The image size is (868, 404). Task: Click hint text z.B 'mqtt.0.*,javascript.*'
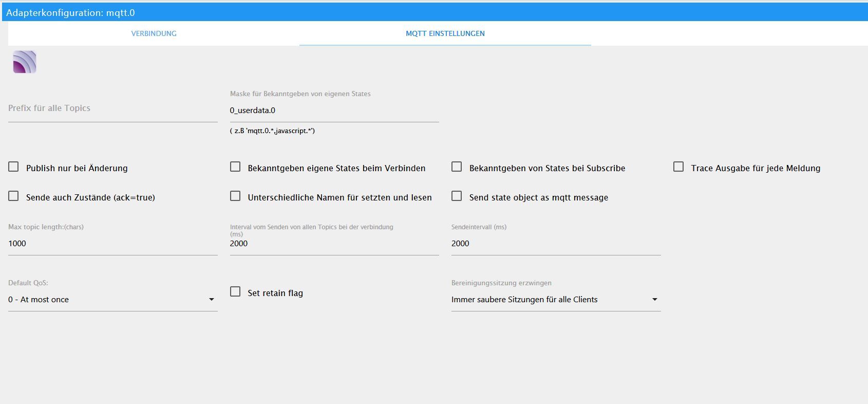click(x=272, y=131)
